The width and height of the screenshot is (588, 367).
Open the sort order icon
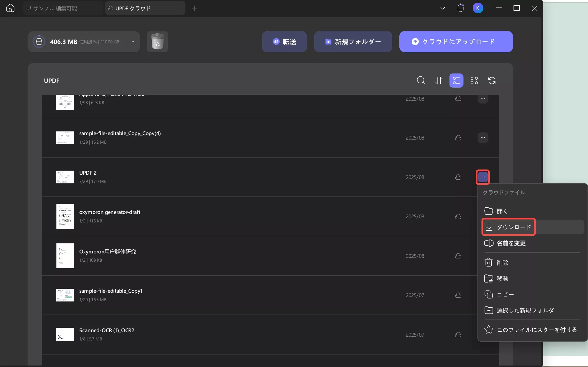point(439,81)
